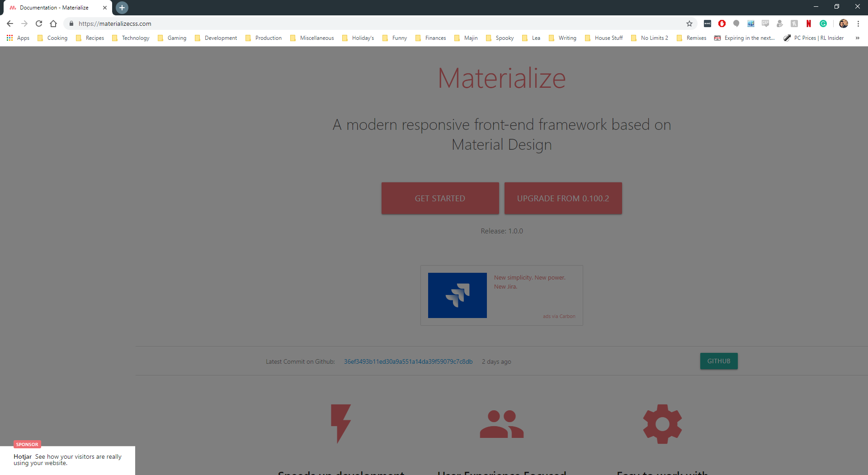The image size is (868, 475).
Task: Click the settings gear feature icon
Action: coord(662,424)
